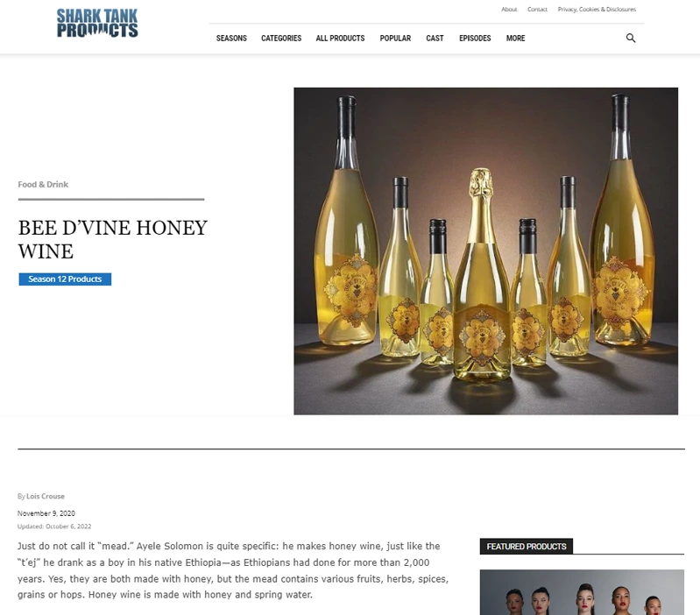Click the Featured Products heading
This screenshot has width=700, height=615.
click(x=527, y=547)
